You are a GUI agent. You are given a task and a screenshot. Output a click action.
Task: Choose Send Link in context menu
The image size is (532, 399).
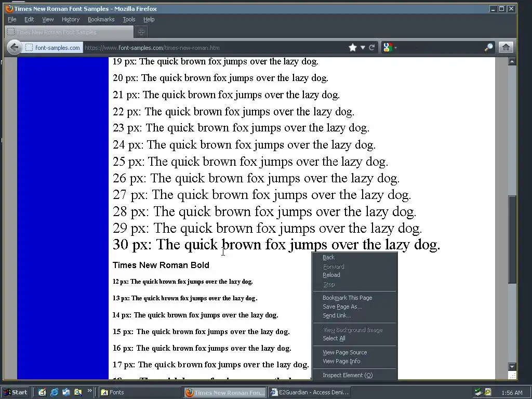point(354,315)
